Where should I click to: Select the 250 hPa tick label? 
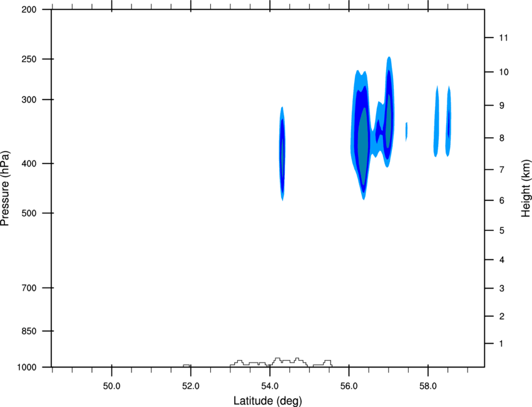click(x=29, y=59)
